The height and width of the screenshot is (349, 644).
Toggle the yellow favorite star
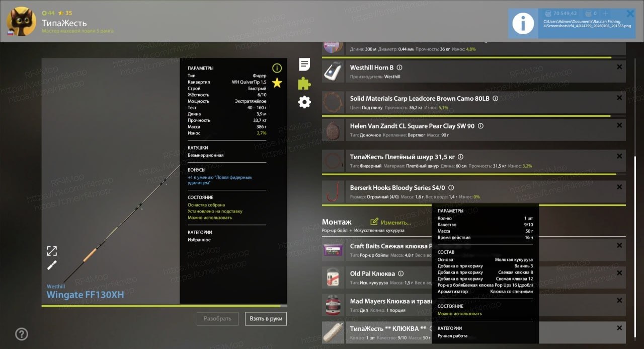[277, 83]
